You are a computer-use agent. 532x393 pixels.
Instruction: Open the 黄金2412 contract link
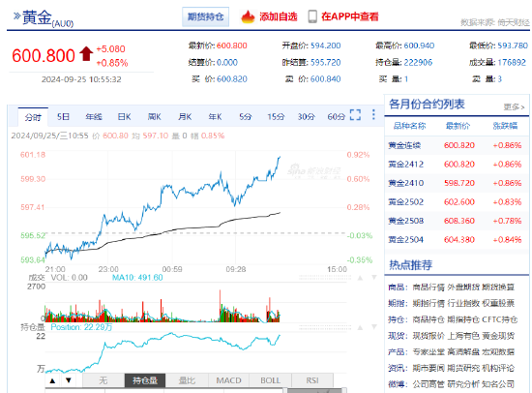click(406, 165)
